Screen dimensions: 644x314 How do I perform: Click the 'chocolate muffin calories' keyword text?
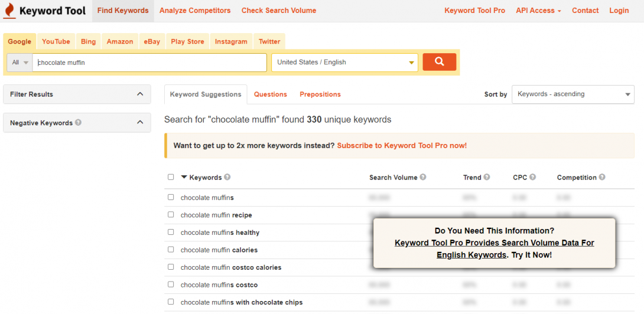coord(219,250)
